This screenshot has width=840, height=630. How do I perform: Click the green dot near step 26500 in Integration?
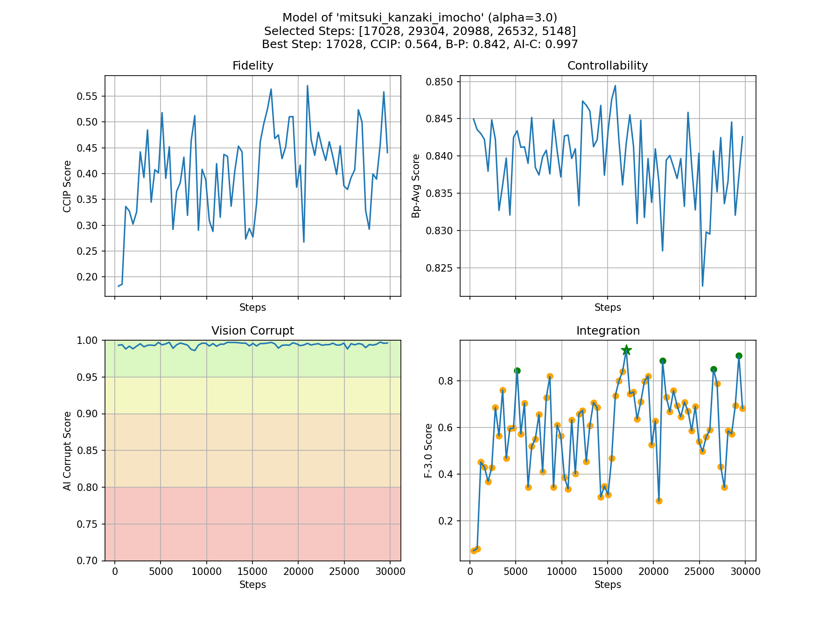click(714, 369)
